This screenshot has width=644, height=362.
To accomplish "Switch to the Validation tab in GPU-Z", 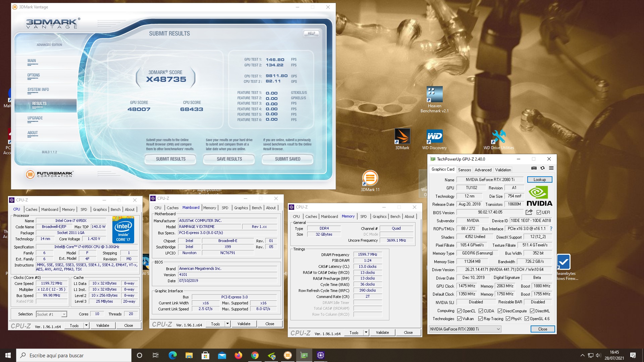I will pyautogui.click(x=503, y=170).
